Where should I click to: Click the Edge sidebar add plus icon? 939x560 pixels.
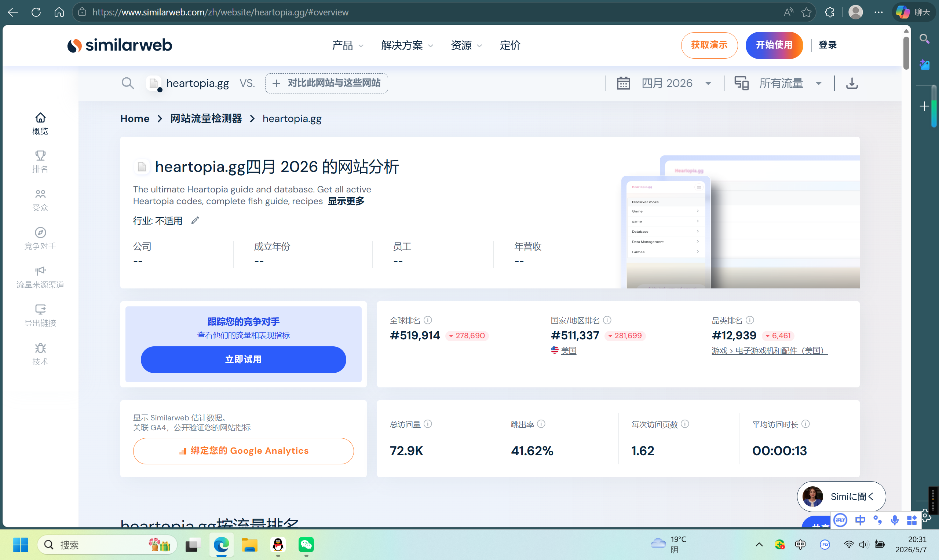pos(925,106)
